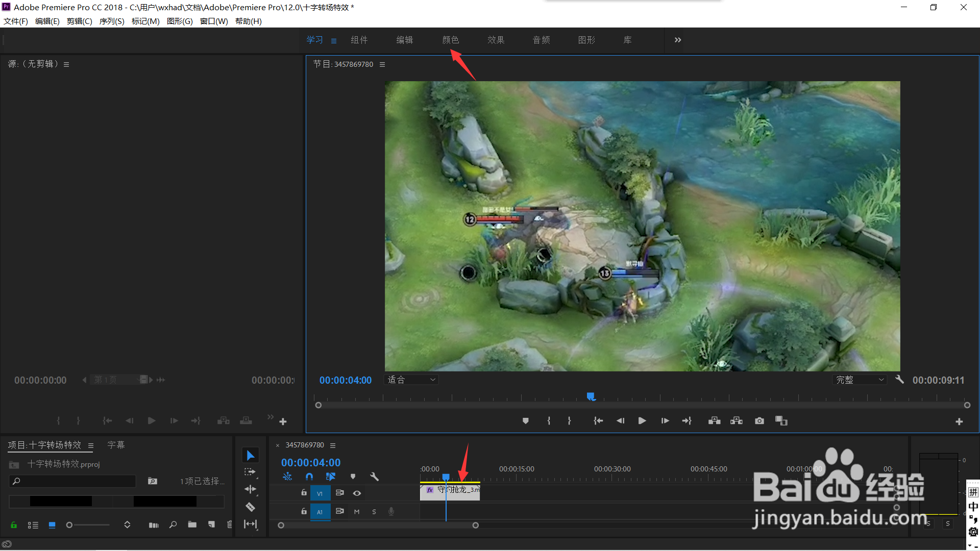
Task: Toggle A1 track lock
Action: click(x=304, y=511)
